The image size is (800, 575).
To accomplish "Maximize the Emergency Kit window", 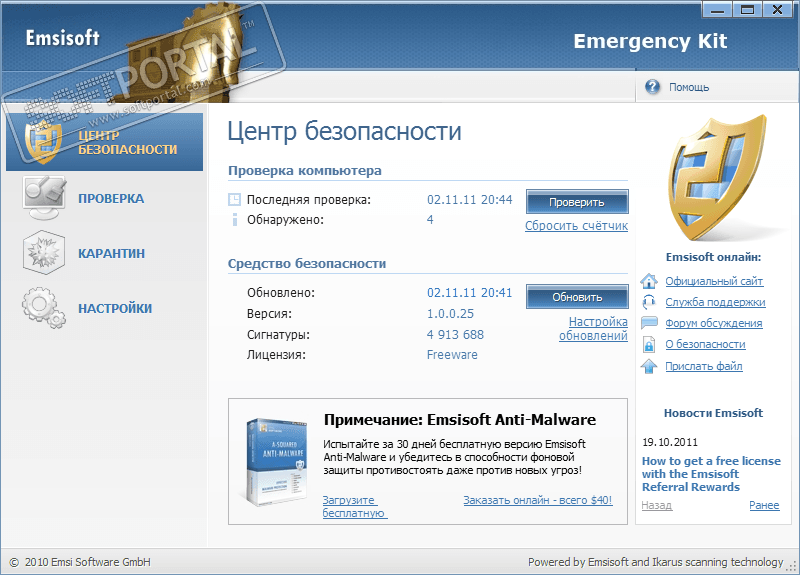I will 747,10.
